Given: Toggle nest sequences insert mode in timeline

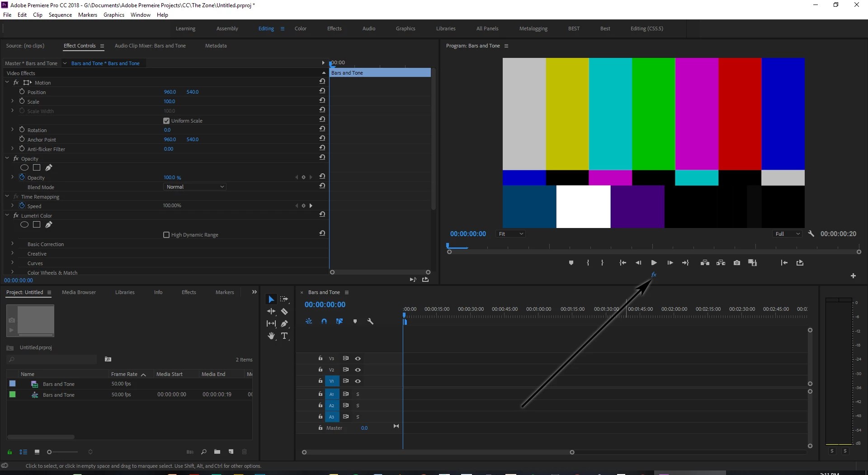Looking at the screenshot, I should [x=309, y=321].
